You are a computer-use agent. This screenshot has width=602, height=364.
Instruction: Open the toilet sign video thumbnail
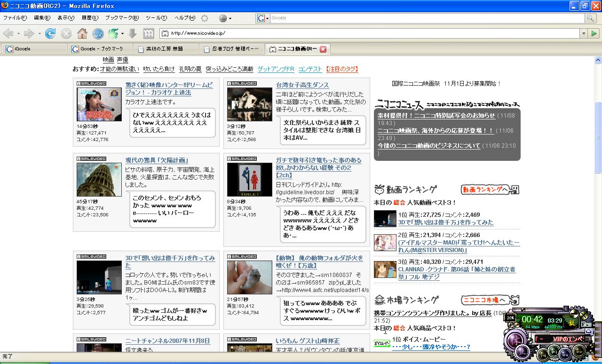coord(249,180)
